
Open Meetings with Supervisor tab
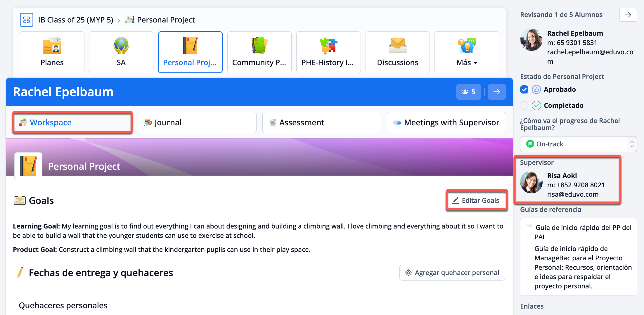pos(446,123)
